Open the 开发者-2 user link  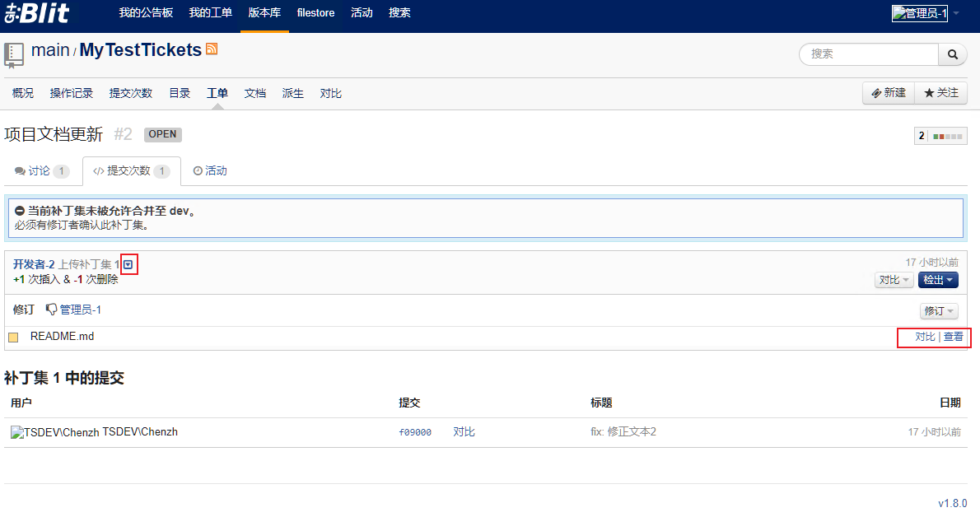pos(34,264)
